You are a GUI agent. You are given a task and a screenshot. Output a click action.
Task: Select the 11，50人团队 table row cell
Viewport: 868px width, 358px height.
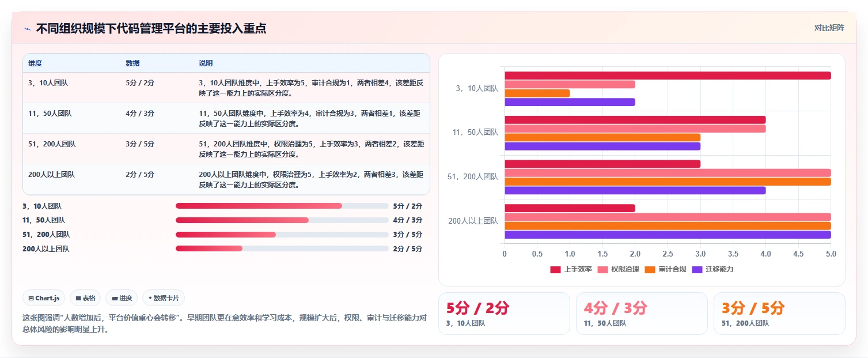[x=71, y=118]
